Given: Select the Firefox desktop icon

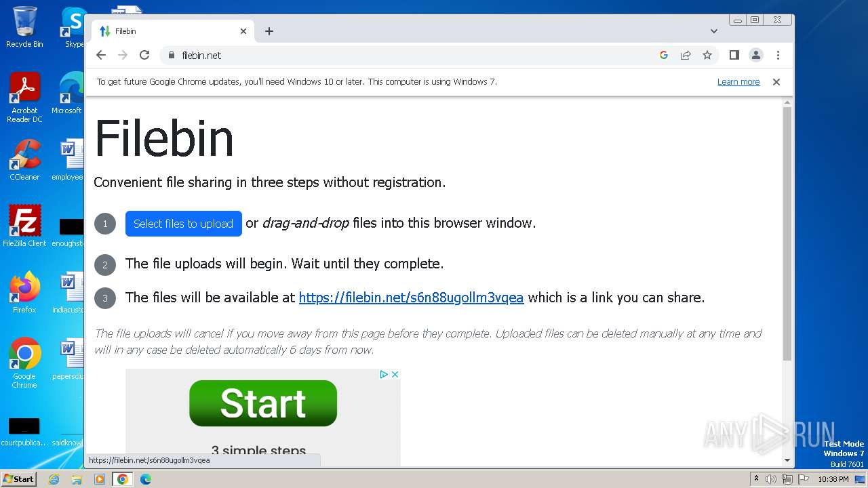Looking at the screenshot, I should point(24,293).
